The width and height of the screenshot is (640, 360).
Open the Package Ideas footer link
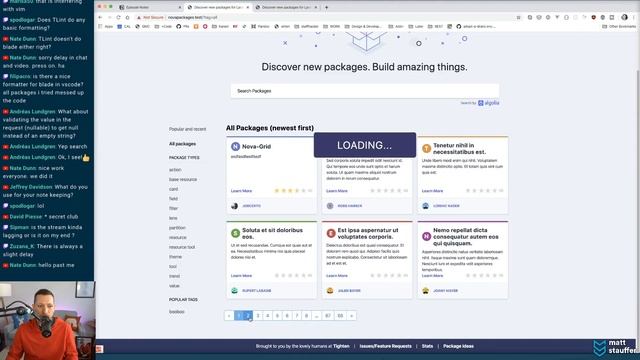(x=458, y=346)
